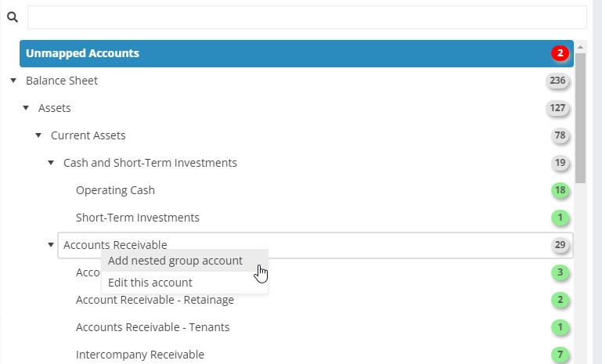Click the Current Assets count badge 78
The image size is (602, 364).
pyautogui.click(x=560, y=135)
